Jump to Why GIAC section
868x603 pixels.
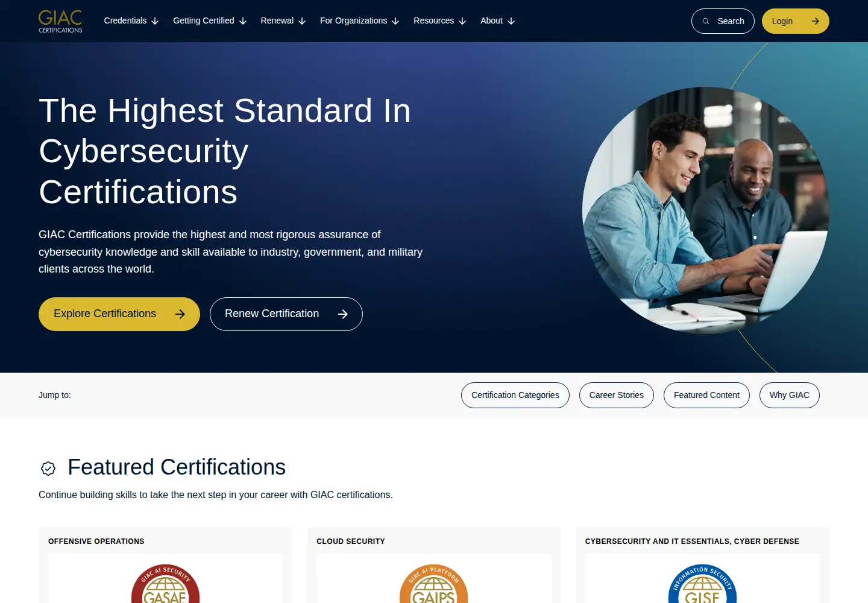pyautogui.click(x=790, y=395)
